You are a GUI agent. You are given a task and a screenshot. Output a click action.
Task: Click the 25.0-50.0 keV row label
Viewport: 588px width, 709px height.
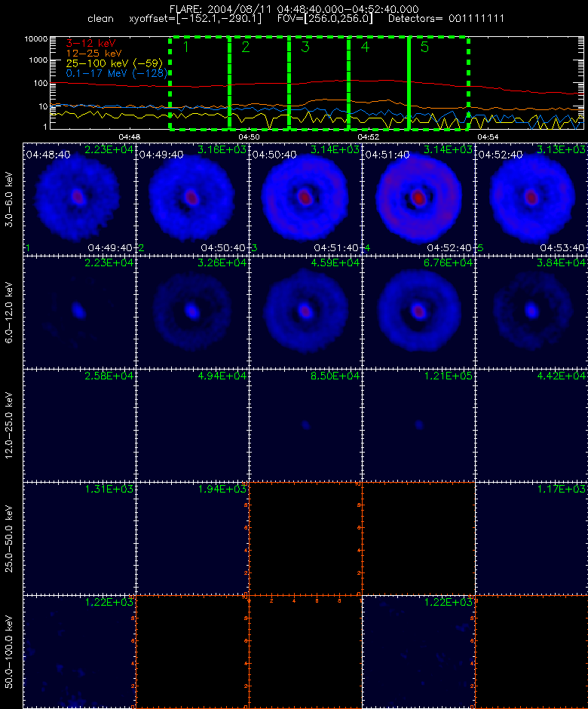coord(9,539)
